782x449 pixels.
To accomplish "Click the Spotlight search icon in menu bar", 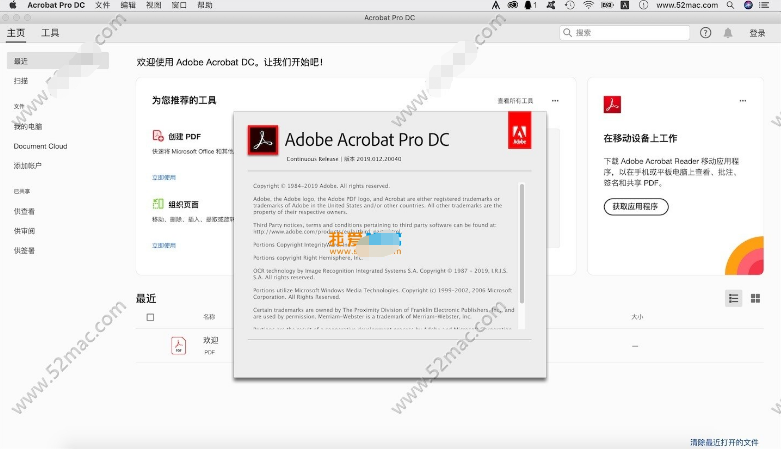I will [730, 5].
